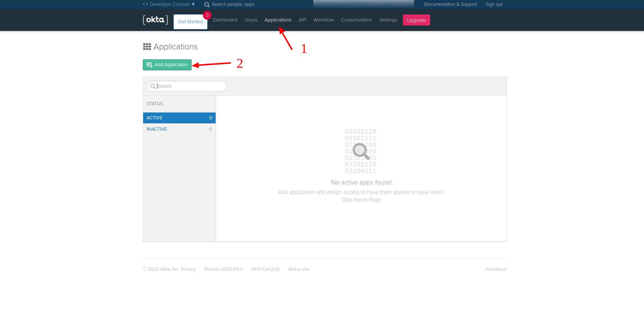
Task: Filter by ACTIVE status
Action: (179, 118)
